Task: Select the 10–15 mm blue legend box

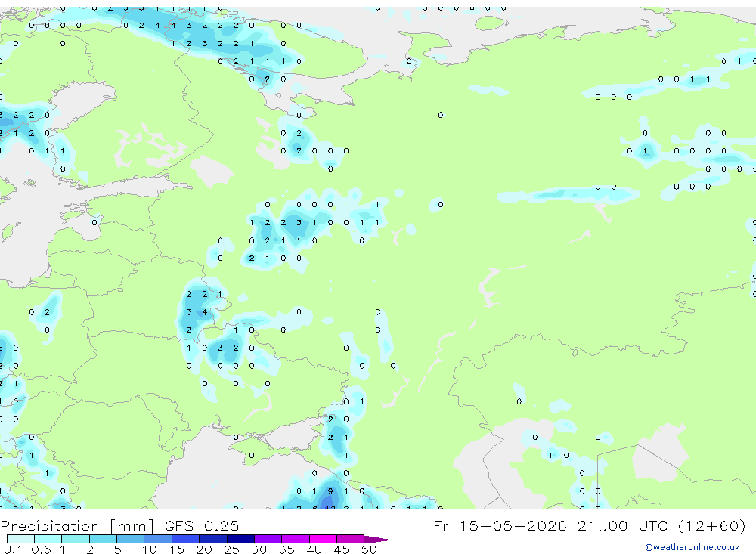Action: pos(158,539)
